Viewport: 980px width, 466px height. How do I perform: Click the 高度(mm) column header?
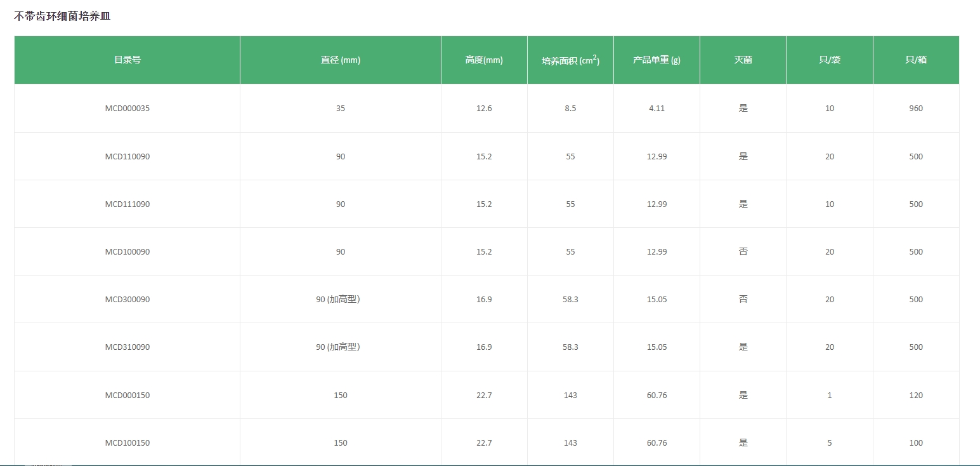point(484,60)
